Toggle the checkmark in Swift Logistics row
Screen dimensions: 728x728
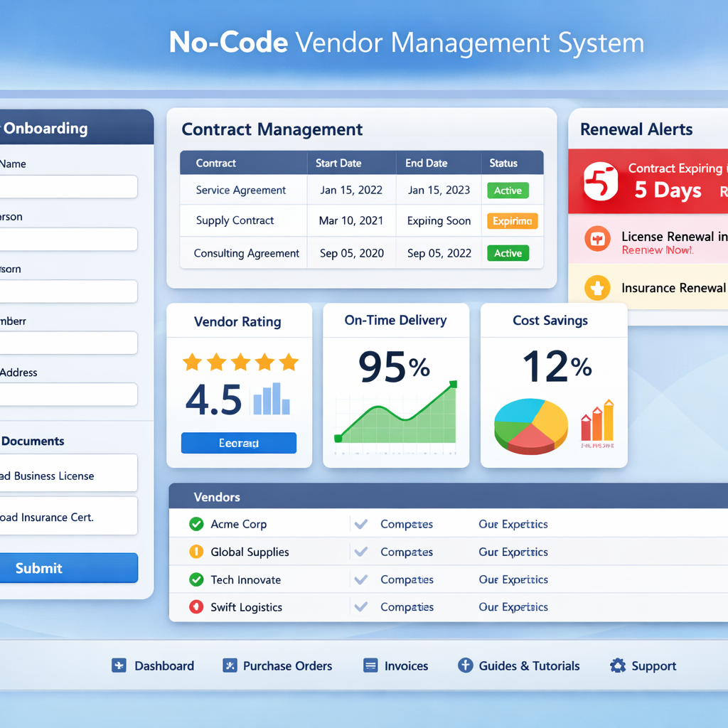pyautogui.click(x=360, y=607)
